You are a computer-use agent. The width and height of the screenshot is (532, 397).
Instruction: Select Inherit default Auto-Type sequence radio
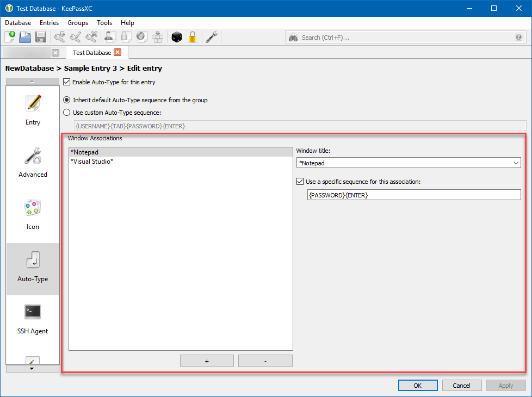click(x=67, y=100)
